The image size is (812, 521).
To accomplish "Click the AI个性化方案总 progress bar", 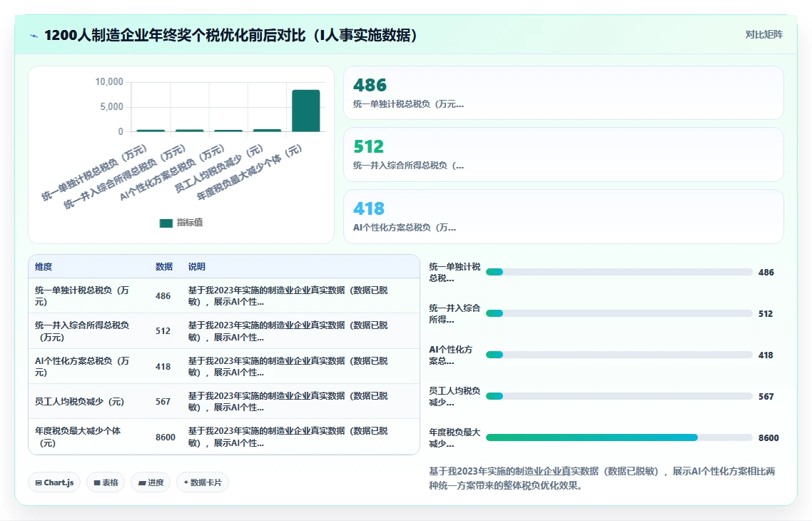I will pyautogui.click(x=619, y=355).
